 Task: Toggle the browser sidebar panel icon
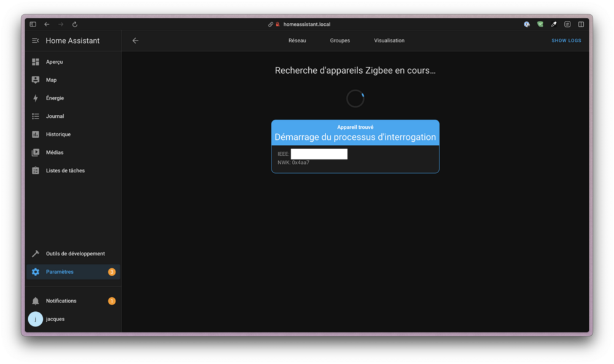[33, 25]
